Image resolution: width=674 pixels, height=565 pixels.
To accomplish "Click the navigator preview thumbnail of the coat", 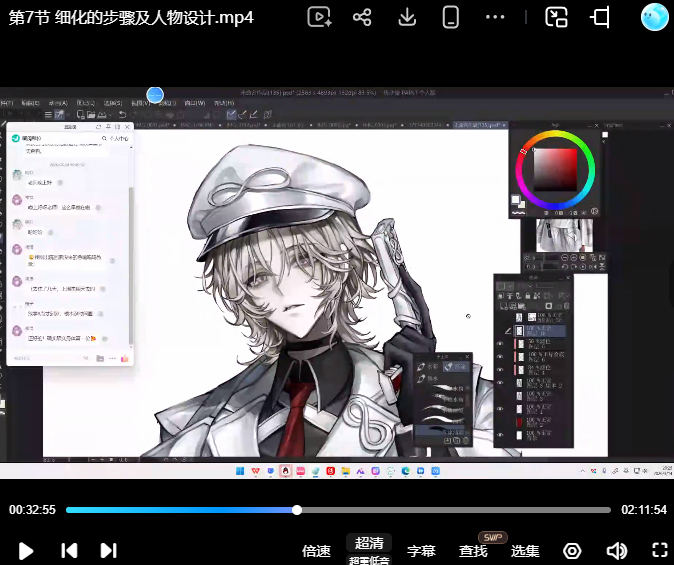I will point(564,235).
